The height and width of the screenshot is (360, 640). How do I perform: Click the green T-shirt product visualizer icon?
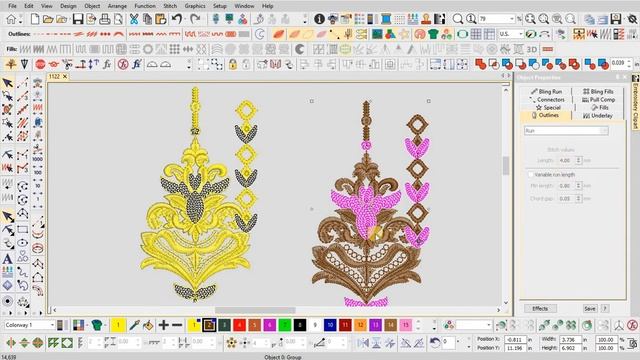click(x=433, y=34)
